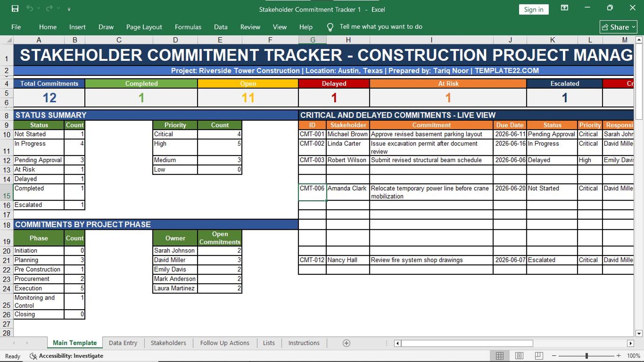Open the Review ribbon tab
This screenshot has width=644, height=362.
pos(250,27)
